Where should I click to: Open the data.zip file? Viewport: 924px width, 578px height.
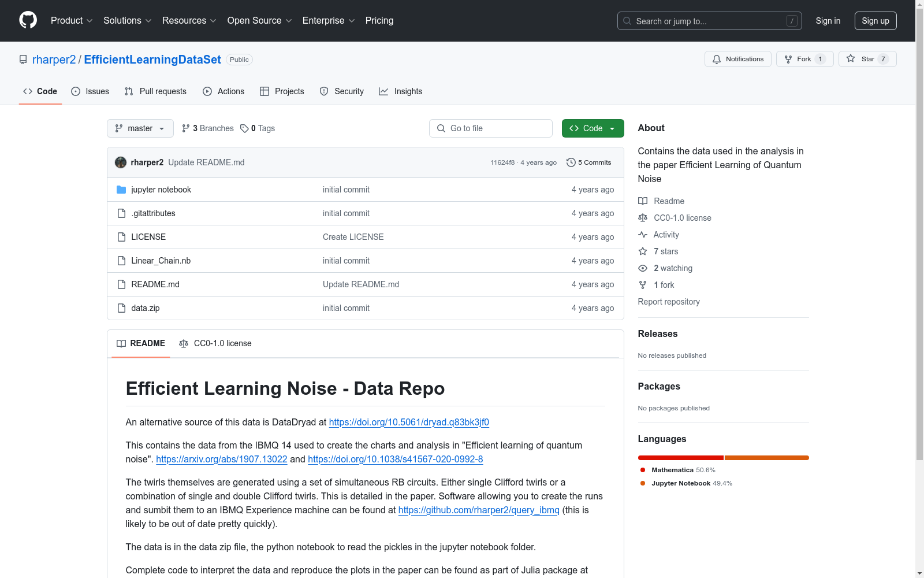point(146,308)
